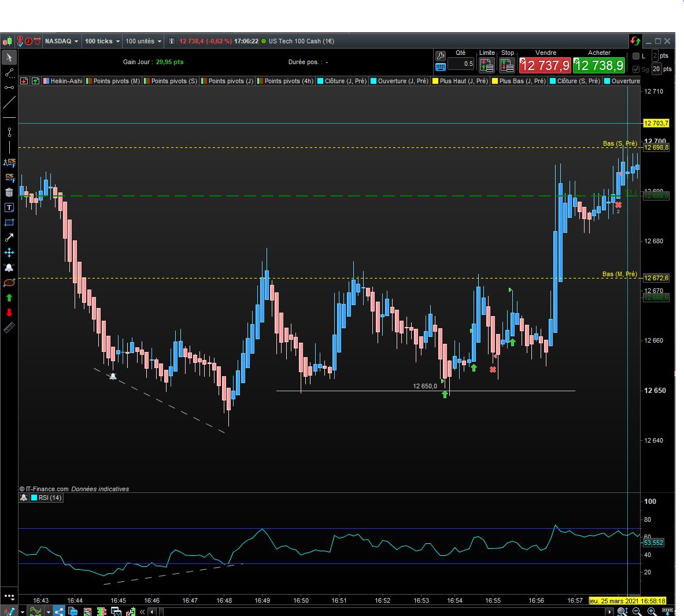Choose the horizontal line tool
The image size is (684, 616).
click(9, 118)
